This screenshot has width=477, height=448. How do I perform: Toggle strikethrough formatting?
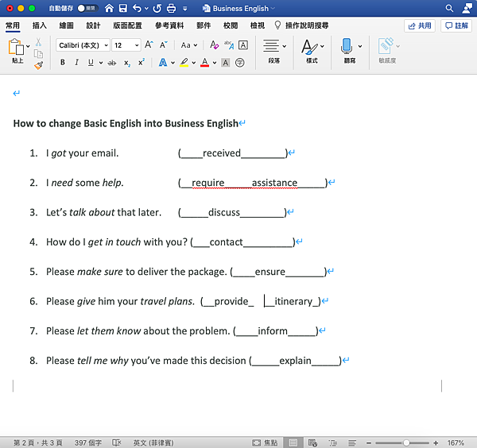pyautogui.click(x=111, y=63)
